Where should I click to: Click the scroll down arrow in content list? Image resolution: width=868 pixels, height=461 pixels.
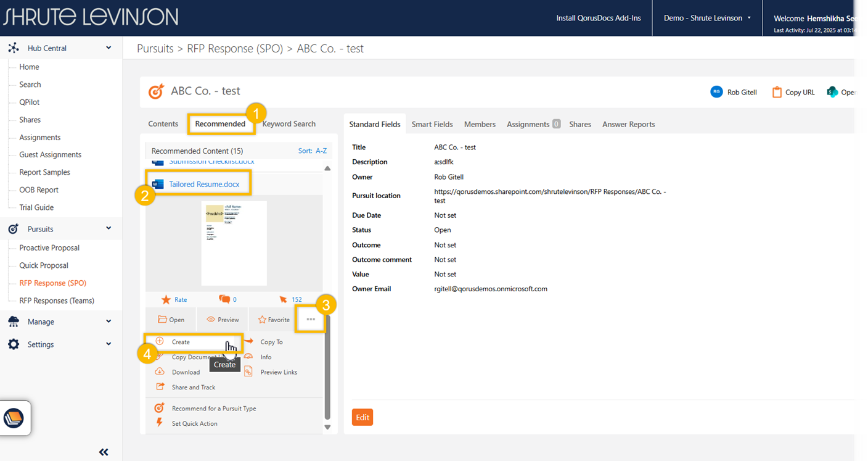[x=327, y=427]
